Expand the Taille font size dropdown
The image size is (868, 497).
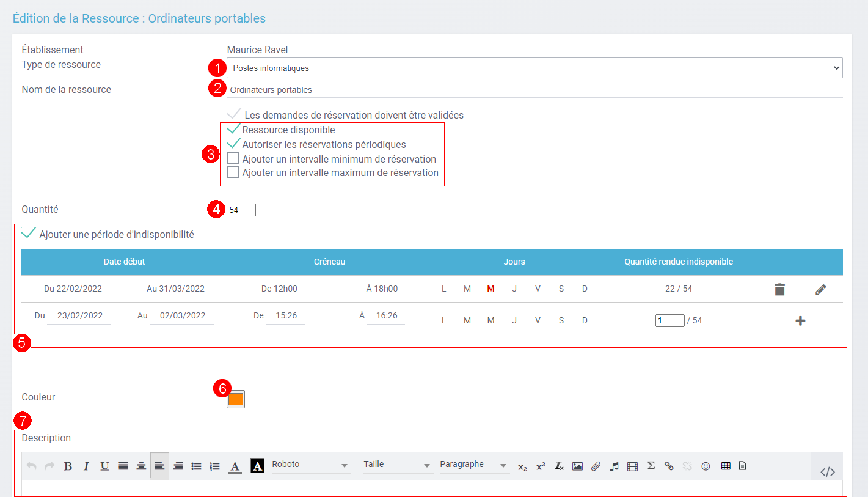pos(397,465)
